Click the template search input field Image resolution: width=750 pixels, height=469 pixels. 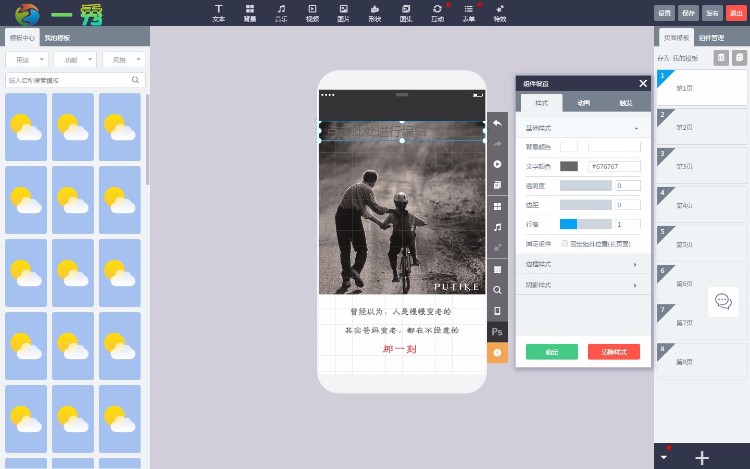point(75,80)
